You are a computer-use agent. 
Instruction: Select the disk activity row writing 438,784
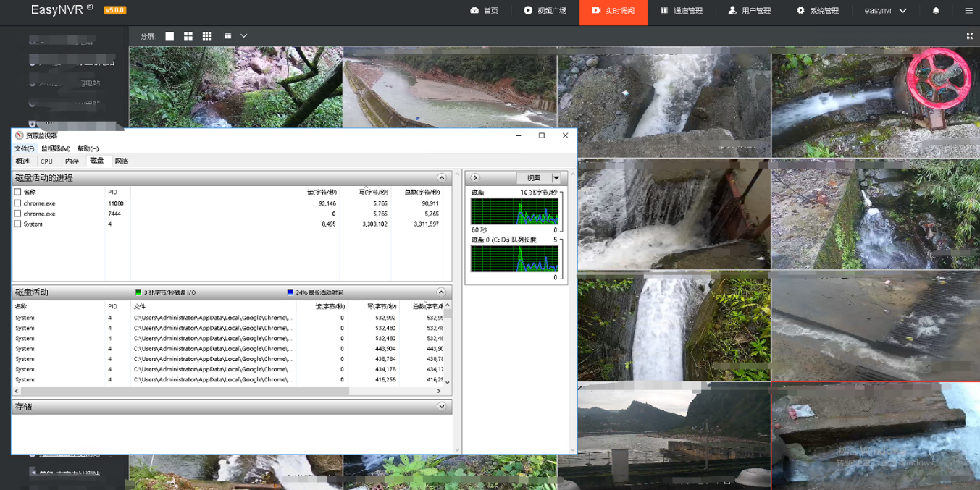pos(228,359)
